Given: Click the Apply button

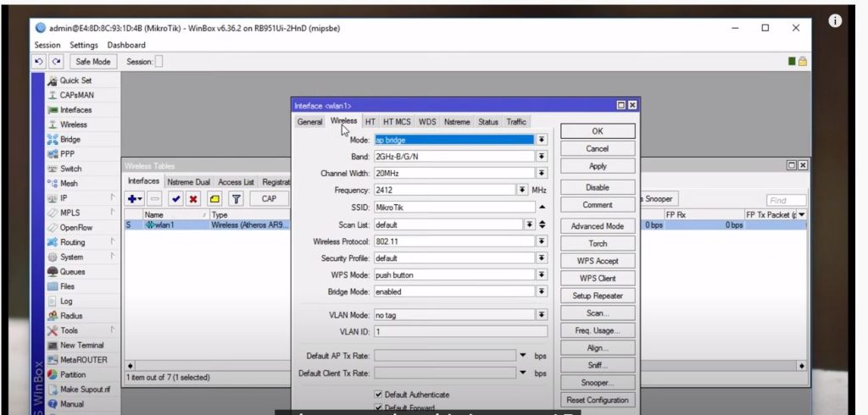Looking at the screenshot, I should [x=598, y=166].
